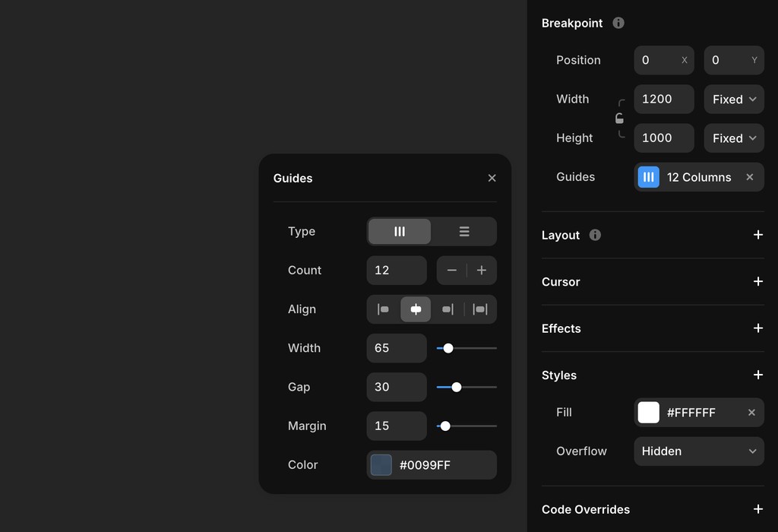778x532 pixels.
Task: Click the Gap value field
Action: 397,387
